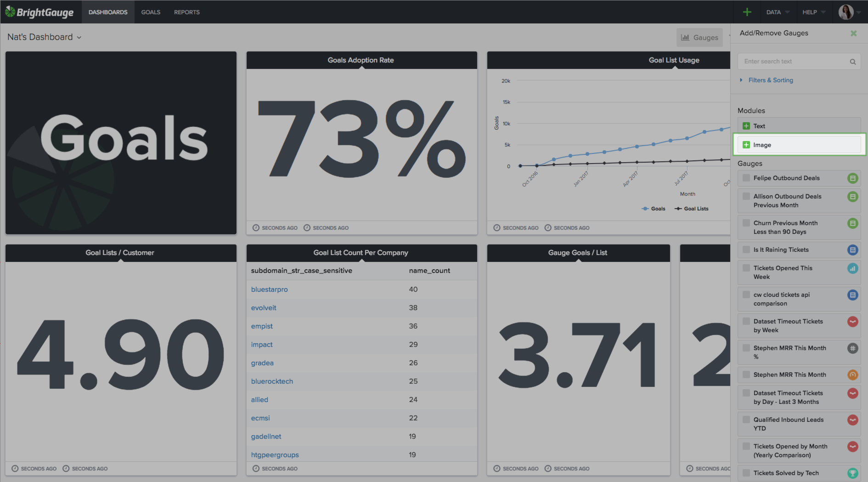Click the Qualified Inbound Leads YTD line icon
The height and width of the screenshot is (482, 868).
pos(853,420)
